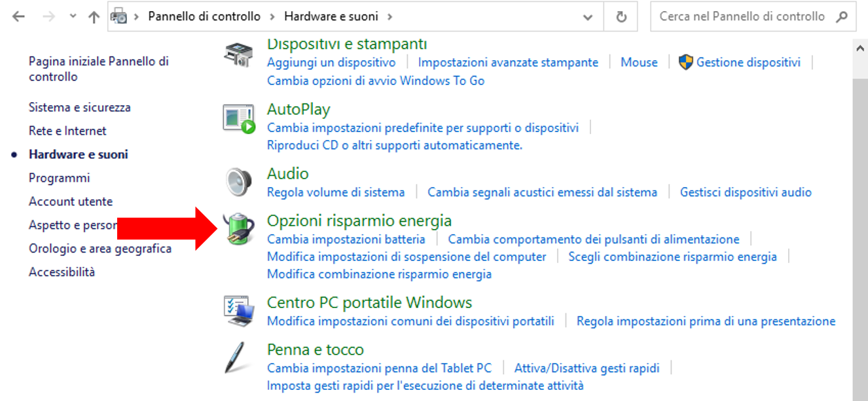
Task: Open the recent locations dropdown arrow
Action: [73, 17]
